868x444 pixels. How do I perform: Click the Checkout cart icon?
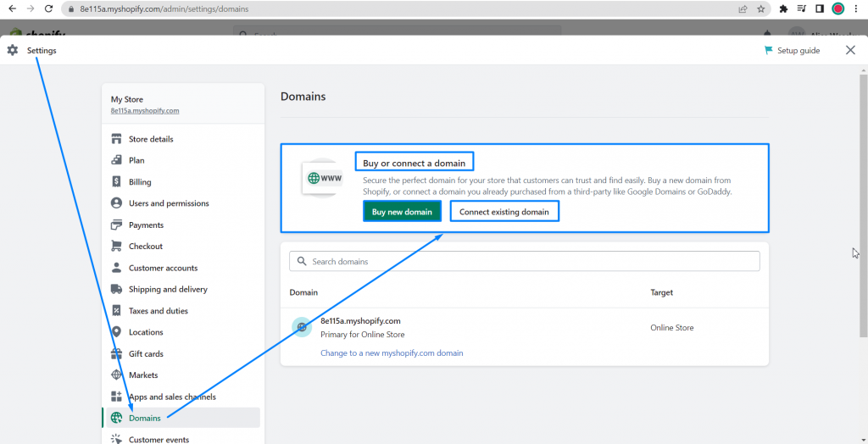coord(116,246)
